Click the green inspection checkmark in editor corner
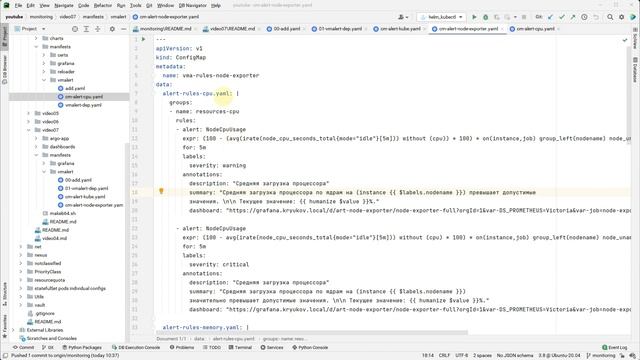Screen dimensions: 640x360 click(x=625, y=40)
